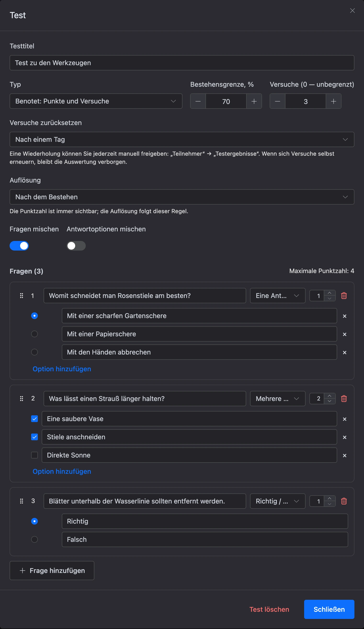The width and height of the screenshot is (364, 629).
Task: Increase the Bestehensgrenze with plus button
Action: [254, 101]
